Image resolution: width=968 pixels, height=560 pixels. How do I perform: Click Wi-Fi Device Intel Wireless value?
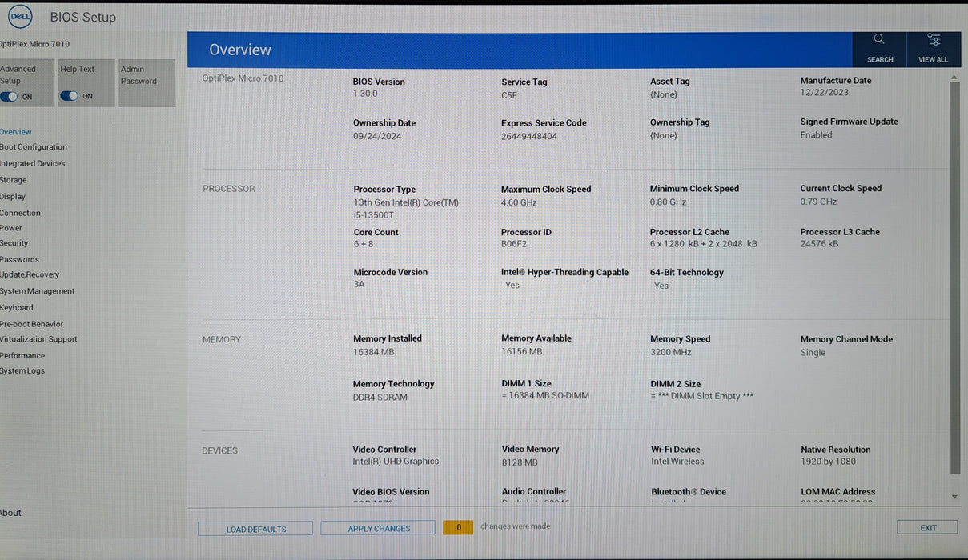(677, 462)
